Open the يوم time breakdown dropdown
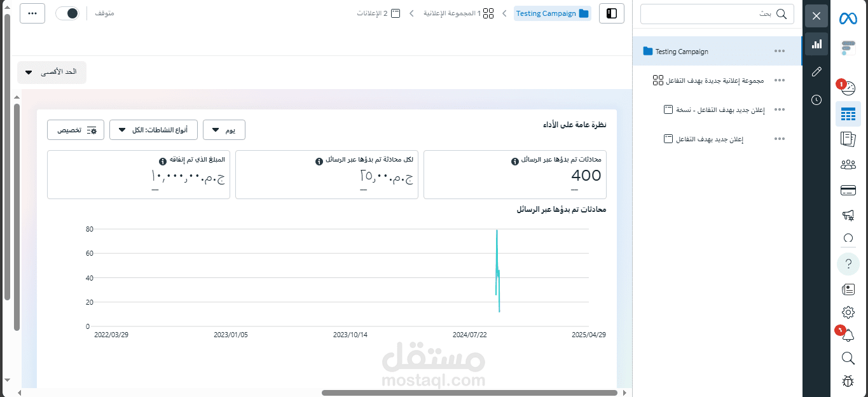 coord(224,130)
